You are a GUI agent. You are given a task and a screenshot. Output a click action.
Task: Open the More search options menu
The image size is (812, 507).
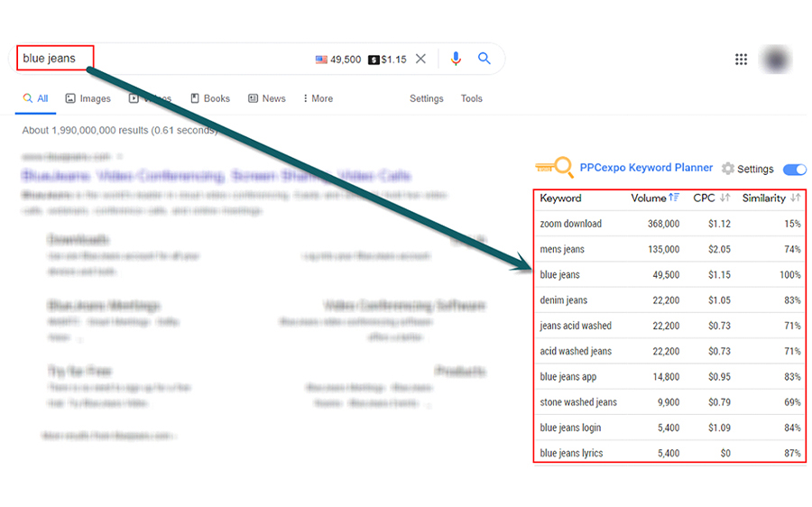[318, 98]
